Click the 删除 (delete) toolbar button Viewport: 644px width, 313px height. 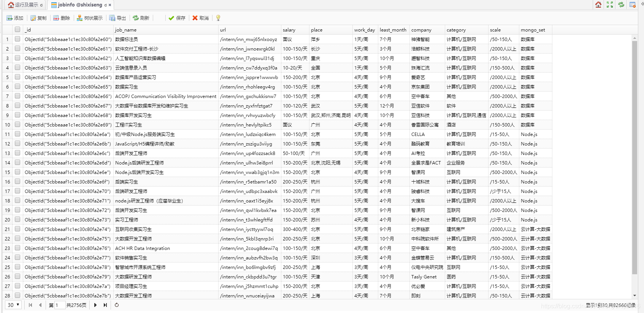[62, 18]
